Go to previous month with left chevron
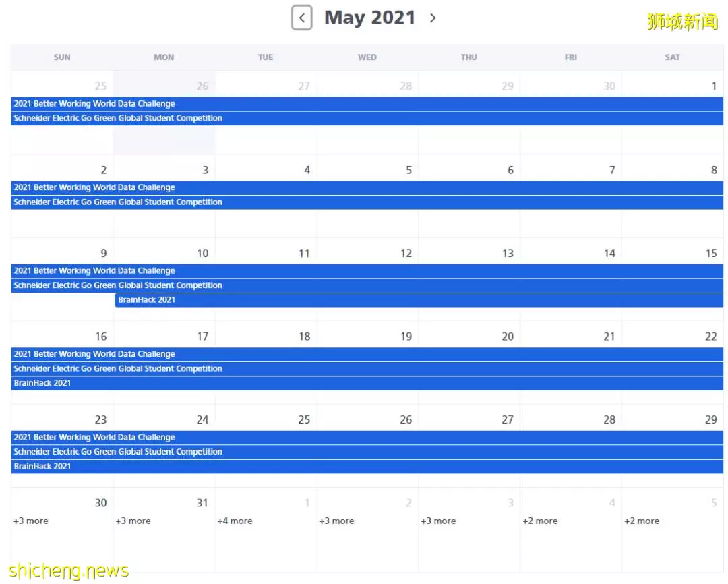The width and height of the screenshot is (728, 584). [302, 18]
